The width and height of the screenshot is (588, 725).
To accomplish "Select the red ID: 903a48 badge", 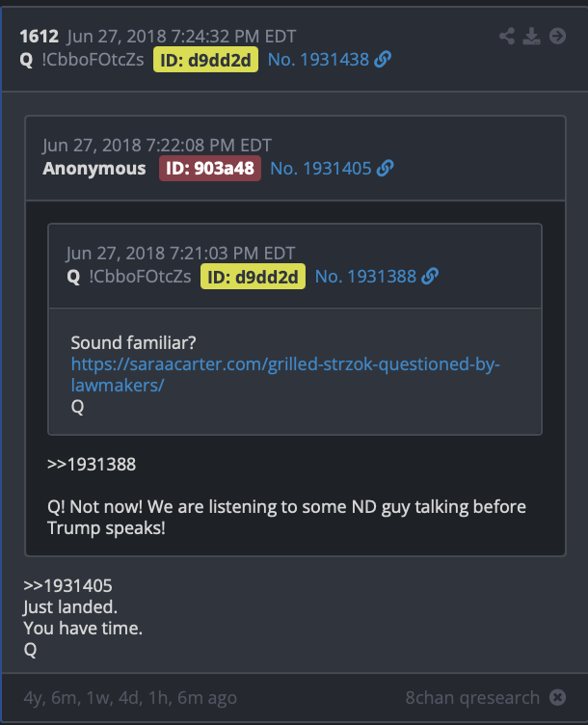I will pyautogui.click(x=210, y=169).
